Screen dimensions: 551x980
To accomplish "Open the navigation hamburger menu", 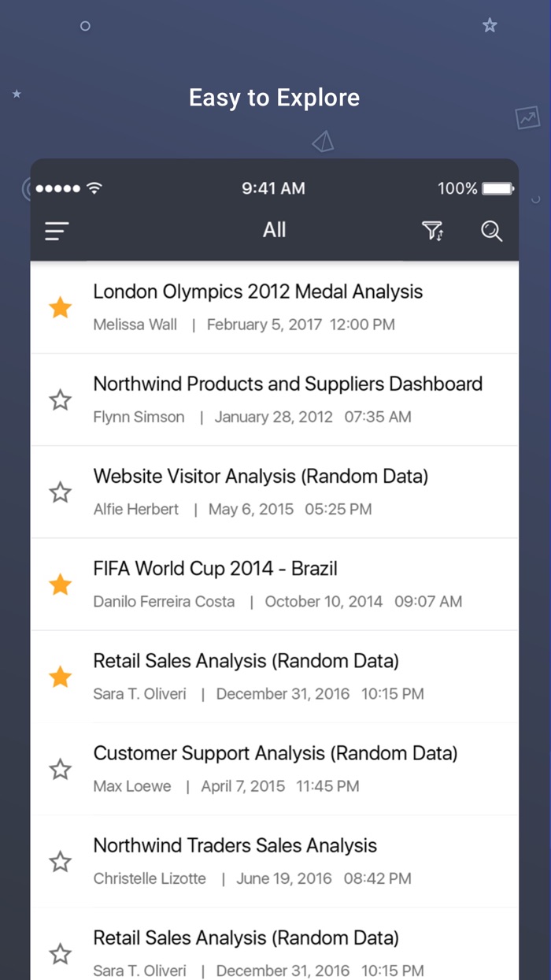I will tap(56, 231).
